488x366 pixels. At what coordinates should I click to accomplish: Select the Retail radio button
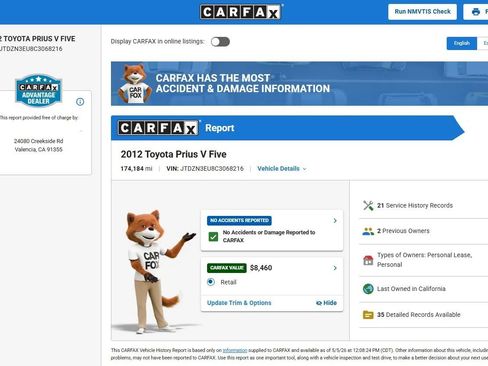pos(211,282)
